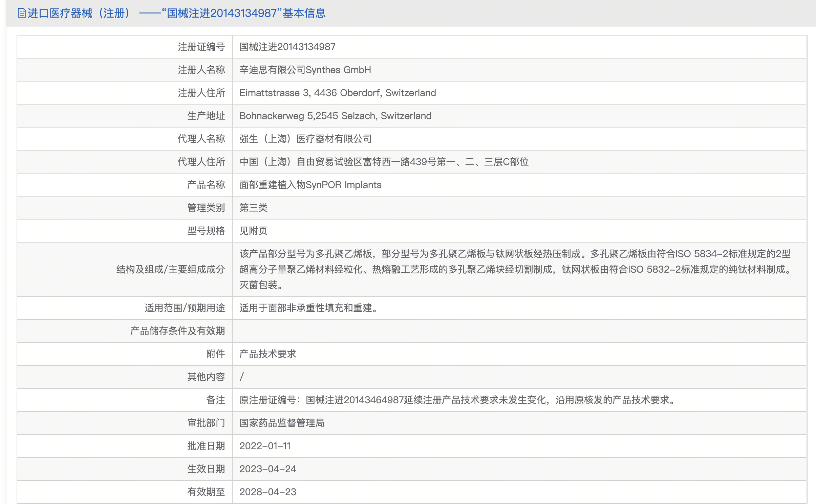Select the slash value in 其他内容 row
The width and height of the screenshot is (816, 504).
(x=241, y=377)
